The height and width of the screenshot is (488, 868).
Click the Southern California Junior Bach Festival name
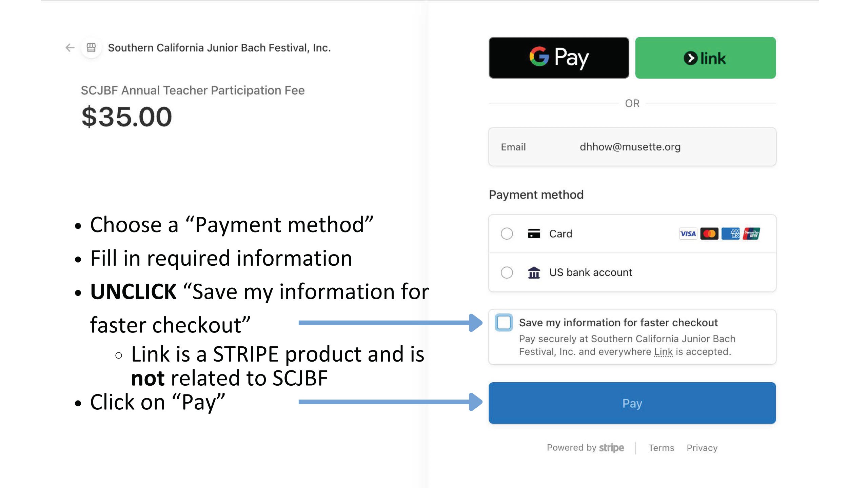[219, 48]
